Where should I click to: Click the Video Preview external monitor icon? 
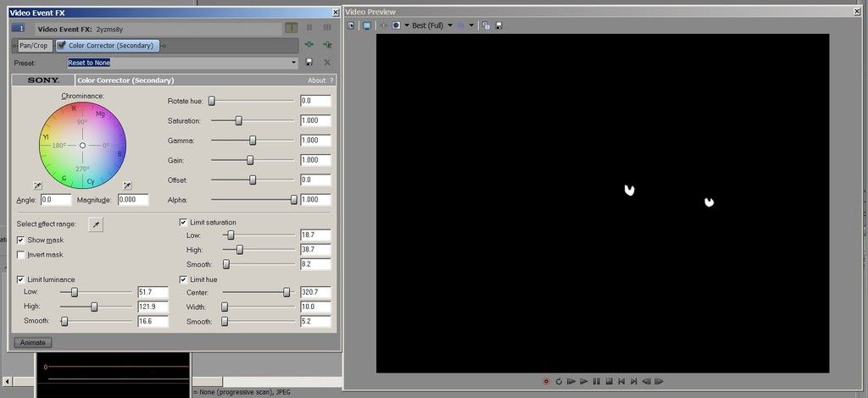click(367, 25)
